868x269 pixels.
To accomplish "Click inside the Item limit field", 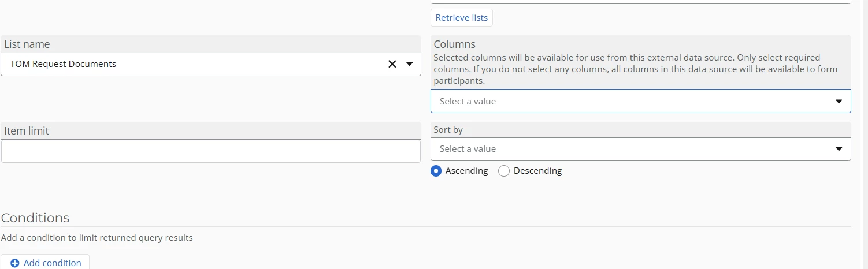I will pos(210,151).
